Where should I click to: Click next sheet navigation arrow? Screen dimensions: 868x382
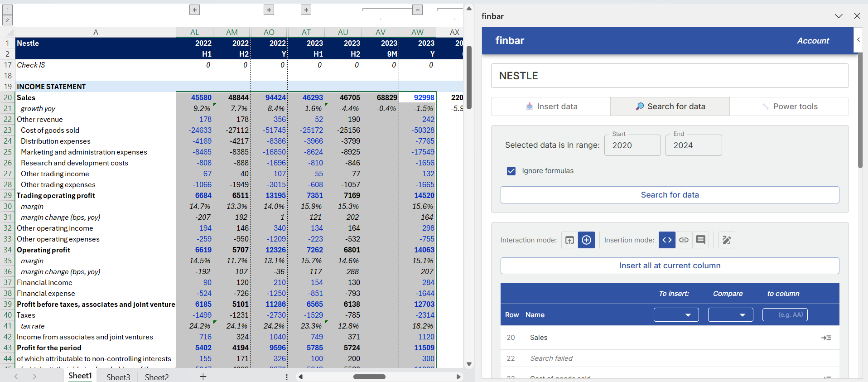[x=34, y=377]
